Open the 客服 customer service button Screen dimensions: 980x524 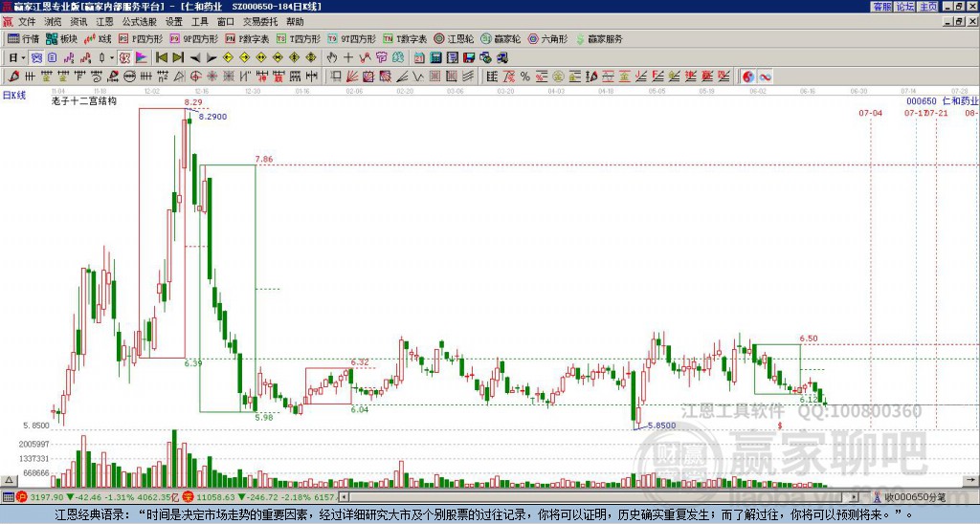tap(881, 7)
